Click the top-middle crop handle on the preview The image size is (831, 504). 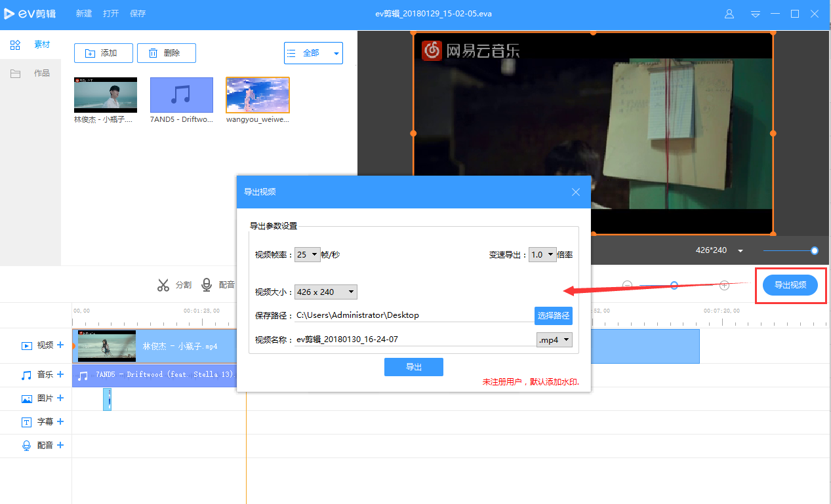[593, 32]
